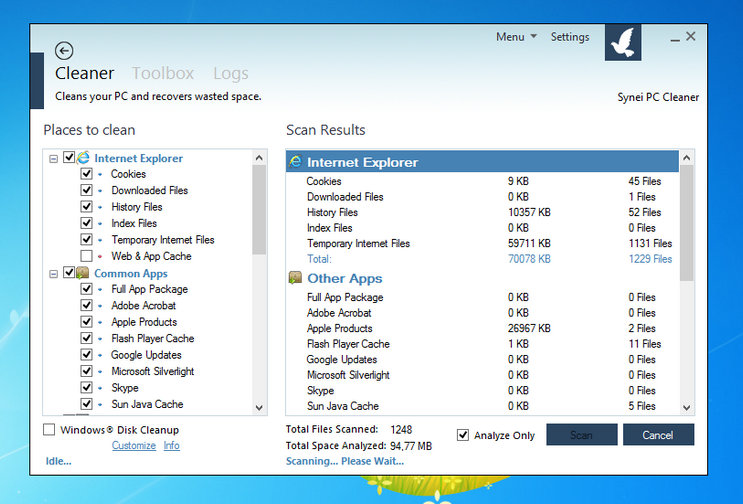Switch to the Toolbox tab
The image size is (743, 504).
tap(163, 73)
